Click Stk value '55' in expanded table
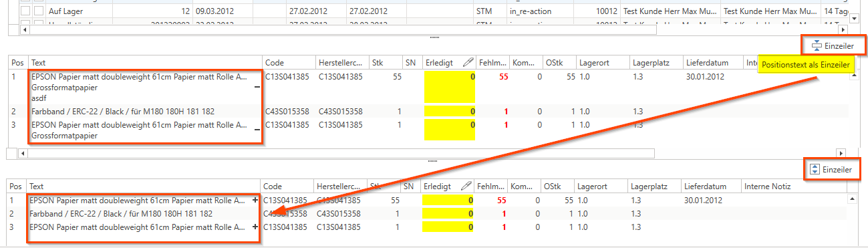Image resolution: width=868 pixels, height=250 pixels. (x=397, y=77)
